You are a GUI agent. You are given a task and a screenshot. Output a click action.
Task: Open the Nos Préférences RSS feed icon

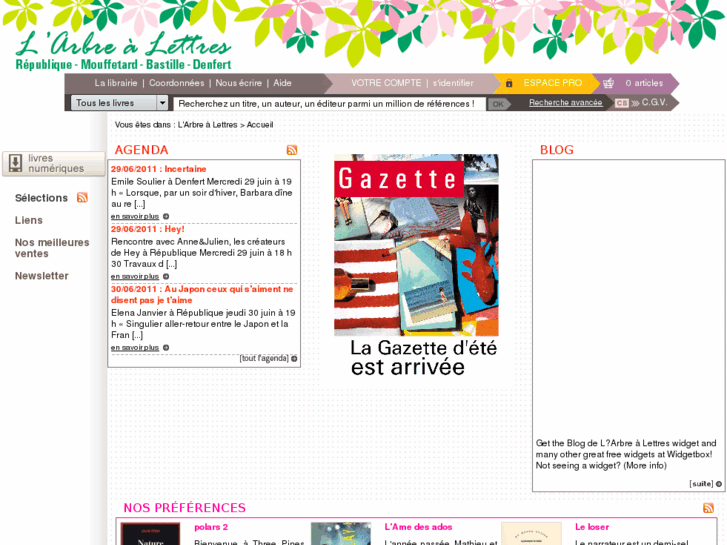(708, 508)
